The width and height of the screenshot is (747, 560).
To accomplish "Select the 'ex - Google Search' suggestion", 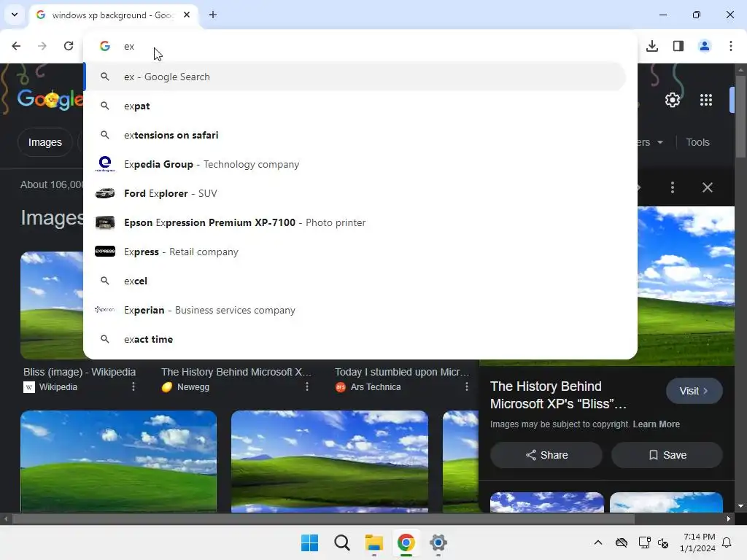I will (x=355, y=77).
